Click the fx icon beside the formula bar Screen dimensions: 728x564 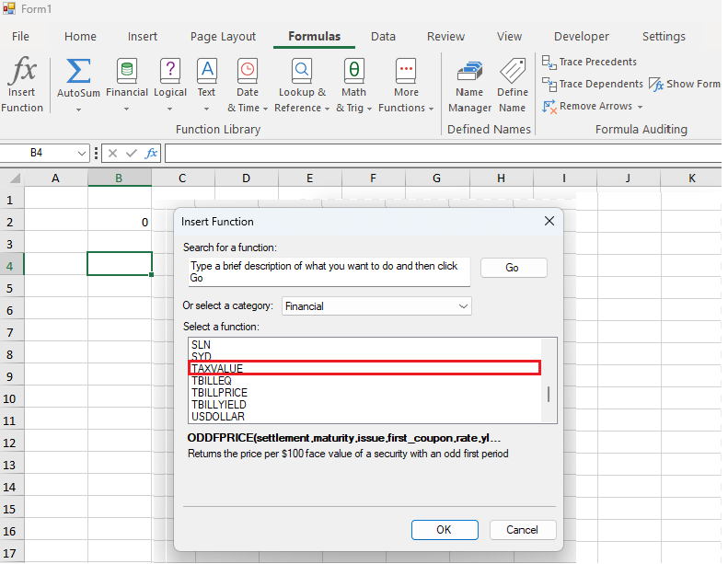point(151,153)
